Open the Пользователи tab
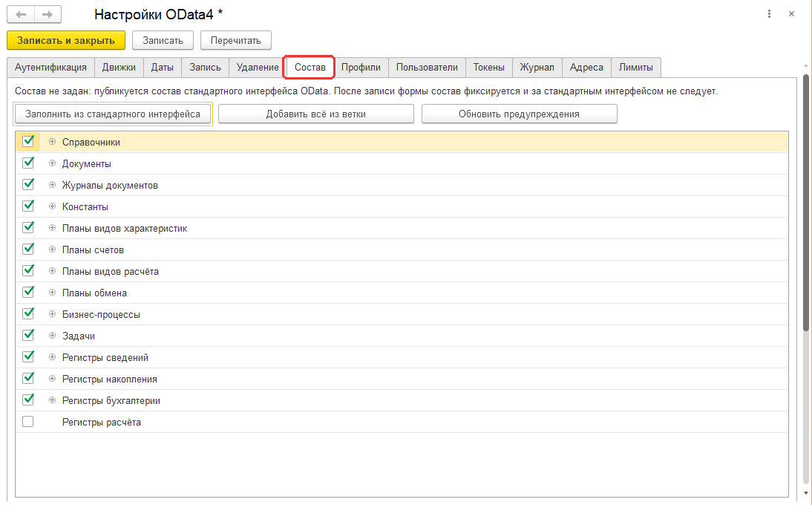 coord(427,68)
